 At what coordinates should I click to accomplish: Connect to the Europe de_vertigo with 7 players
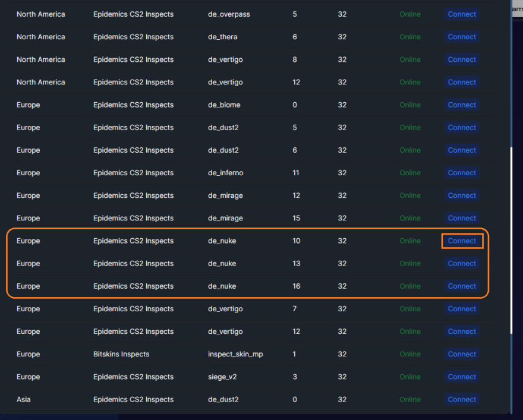click(x=462, y=308)
